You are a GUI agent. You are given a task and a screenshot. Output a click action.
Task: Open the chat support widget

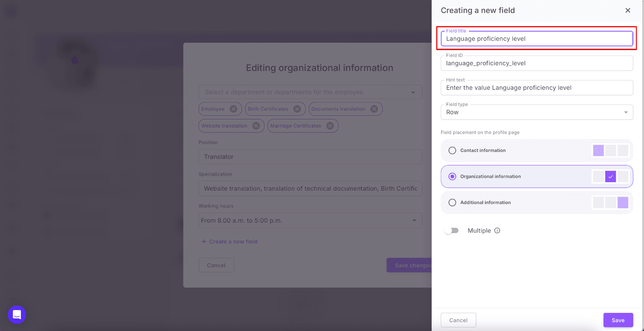[x=17, y=315]
